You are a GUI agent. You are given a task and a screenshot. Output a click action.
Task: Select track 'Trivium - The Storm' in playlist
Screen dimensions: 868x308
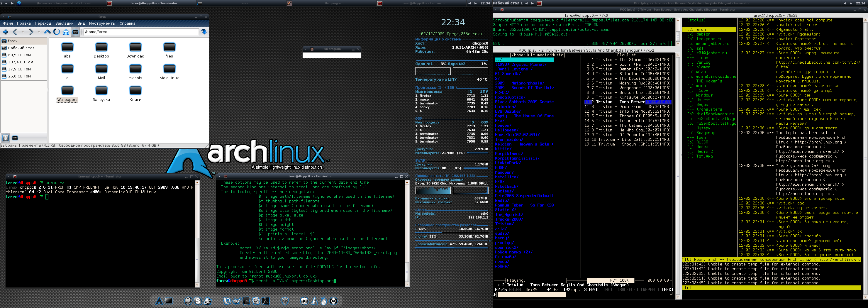point(628,60)
